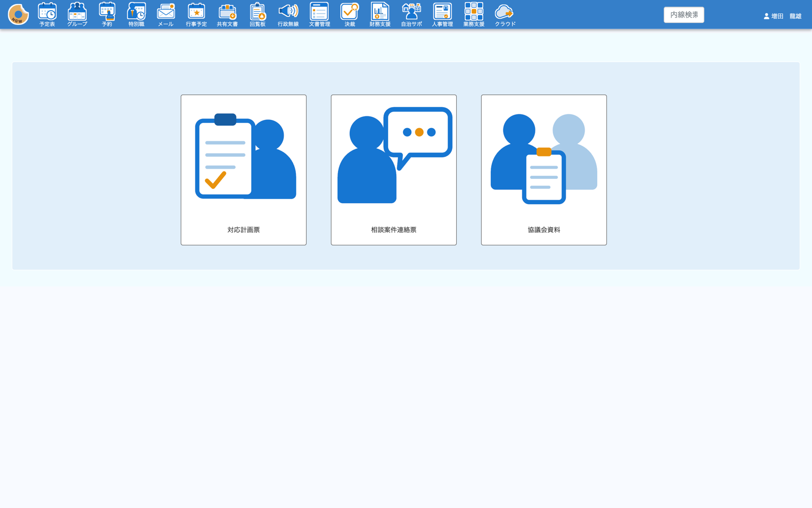Open user menu 増田 龍雄

(x=782, y=16)
